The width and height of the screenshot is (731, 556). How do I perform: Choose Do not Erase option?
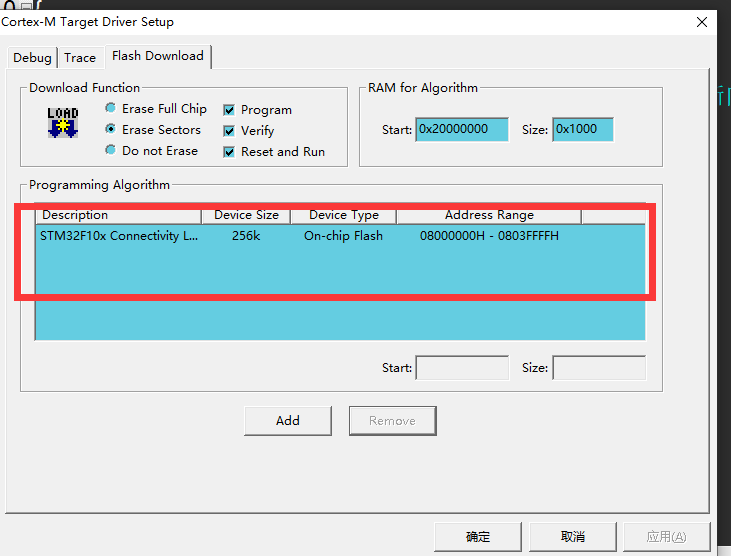110,150
